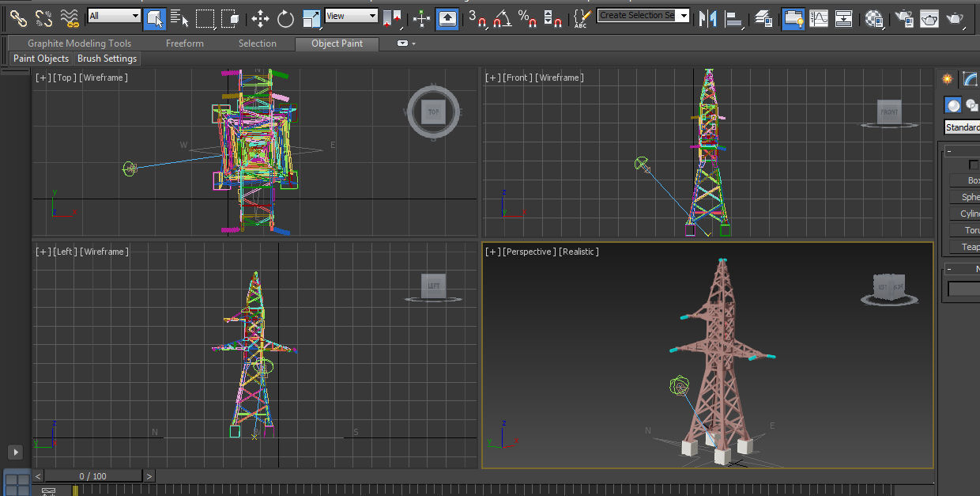Screen dimensions: 980x496
Task: Select the Geometry category sphere icon
Action: click(953, 105)
